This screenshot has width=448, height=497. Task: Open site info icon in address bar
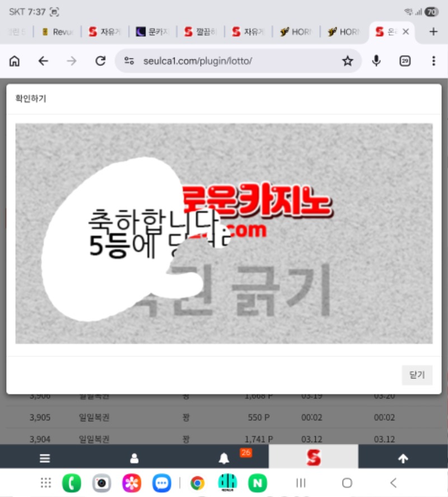129,61
